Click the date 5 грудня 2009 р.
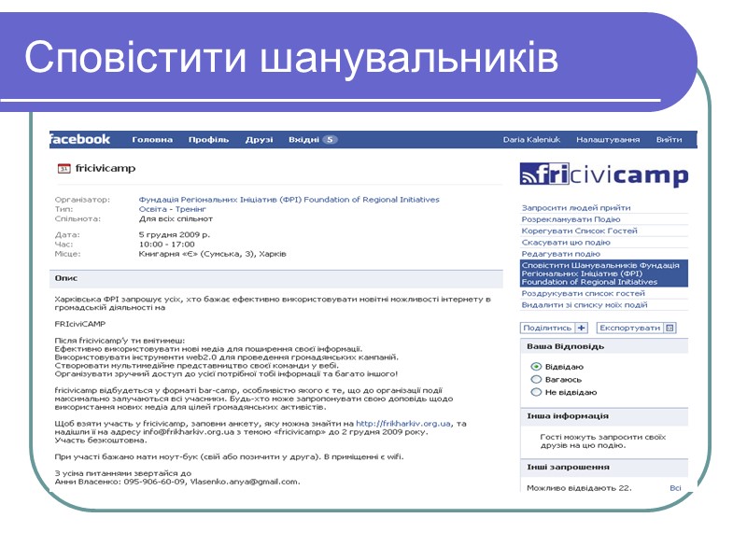Viewport: 747px width, 560px height. (x=175, y=235)
